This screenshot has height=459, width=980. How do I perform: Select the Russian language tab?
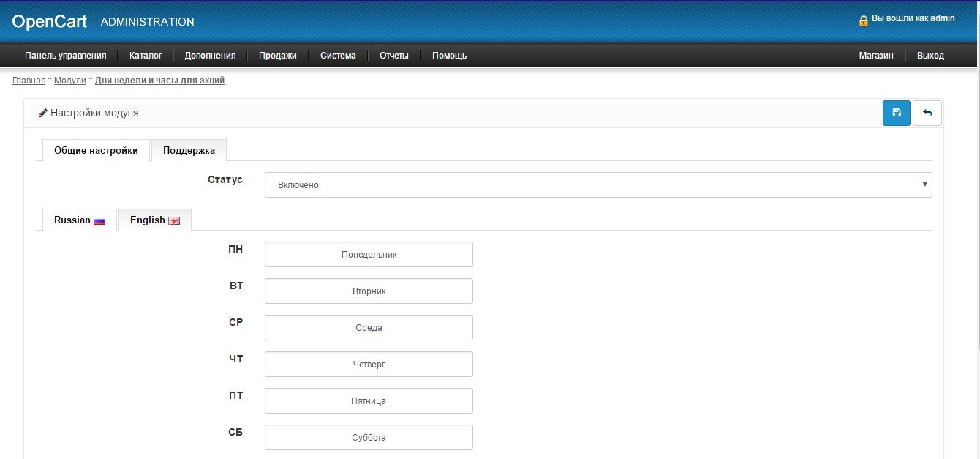(x=80, y=220)
